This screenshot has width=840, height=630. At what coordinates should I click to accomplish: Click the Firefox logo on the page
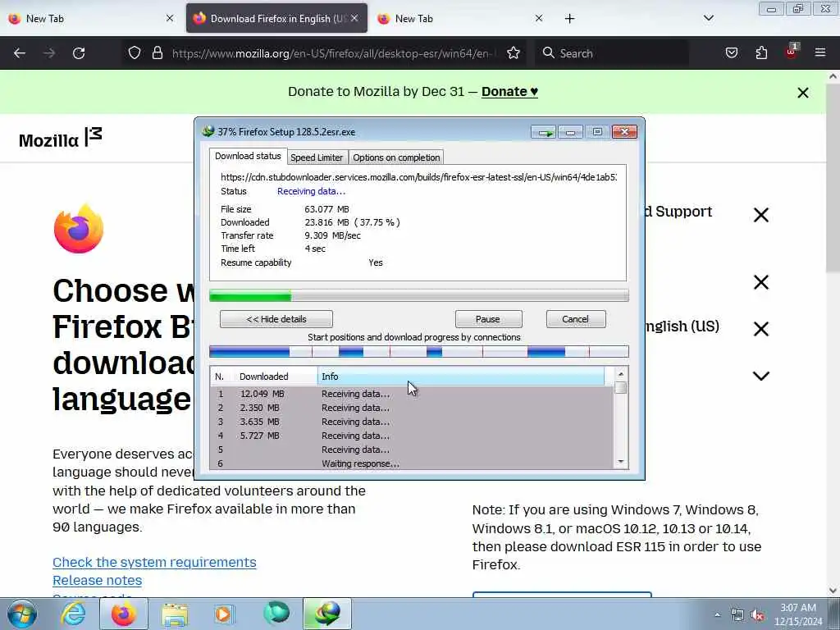[x=78, y=228]
